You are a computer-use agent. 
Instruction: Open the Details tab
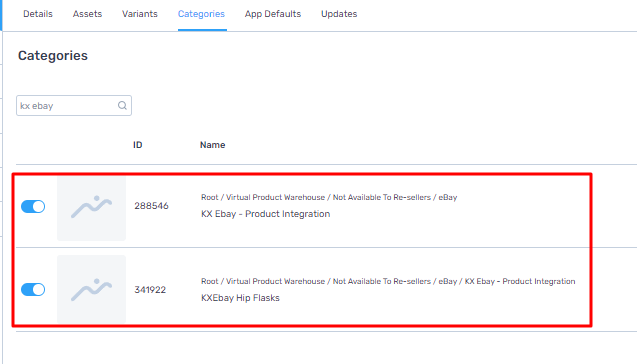click(x=38, y=14)
